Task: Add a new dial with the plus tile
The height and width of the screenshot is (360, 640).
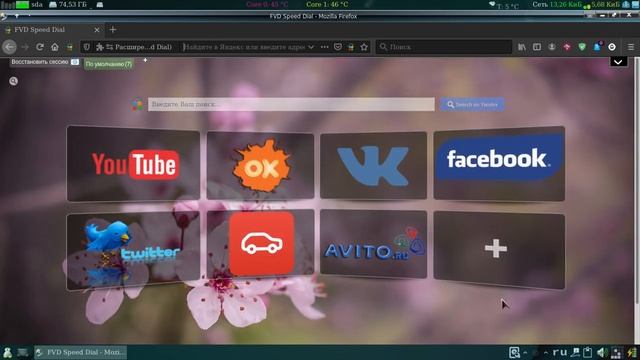Action: [x=499, y=250]
